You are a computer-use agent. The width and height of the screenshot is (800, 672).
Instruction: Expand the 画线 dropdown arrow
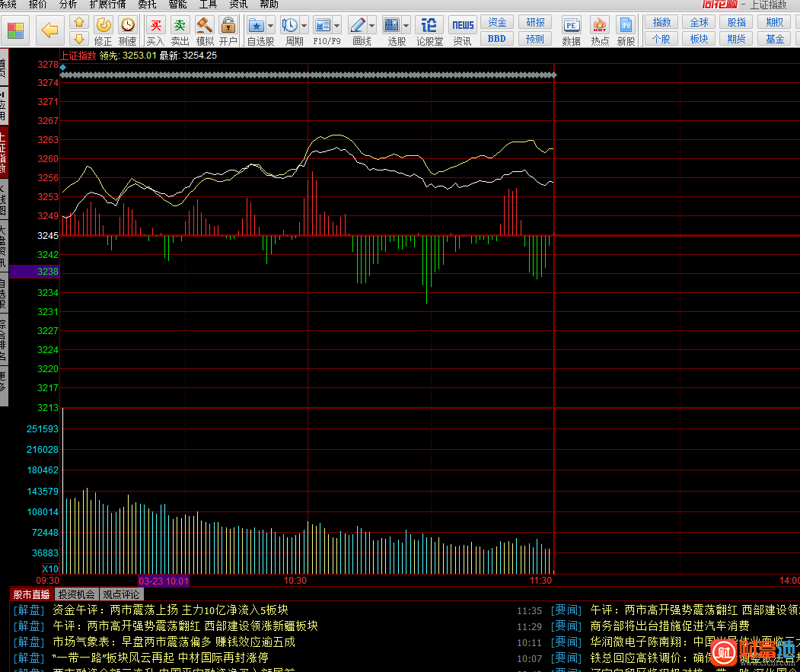point(372,25)
